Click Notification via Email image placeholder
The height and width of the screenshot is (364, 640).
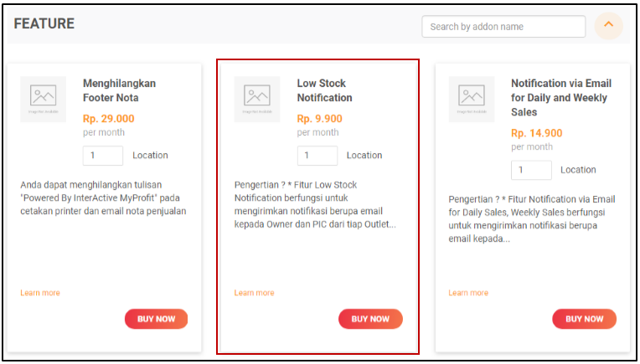tap(472, 99)
